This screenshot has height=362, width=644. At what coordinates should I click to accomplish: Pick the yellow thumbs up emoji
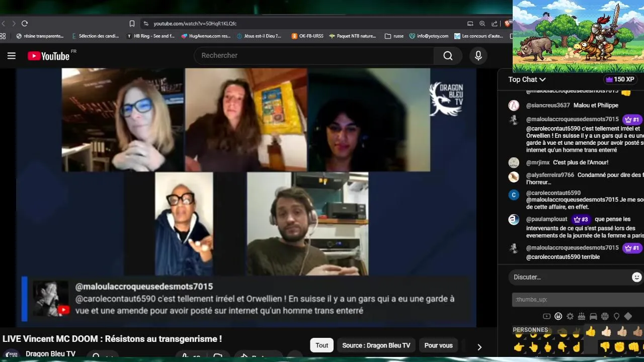(x=590, y=331)
